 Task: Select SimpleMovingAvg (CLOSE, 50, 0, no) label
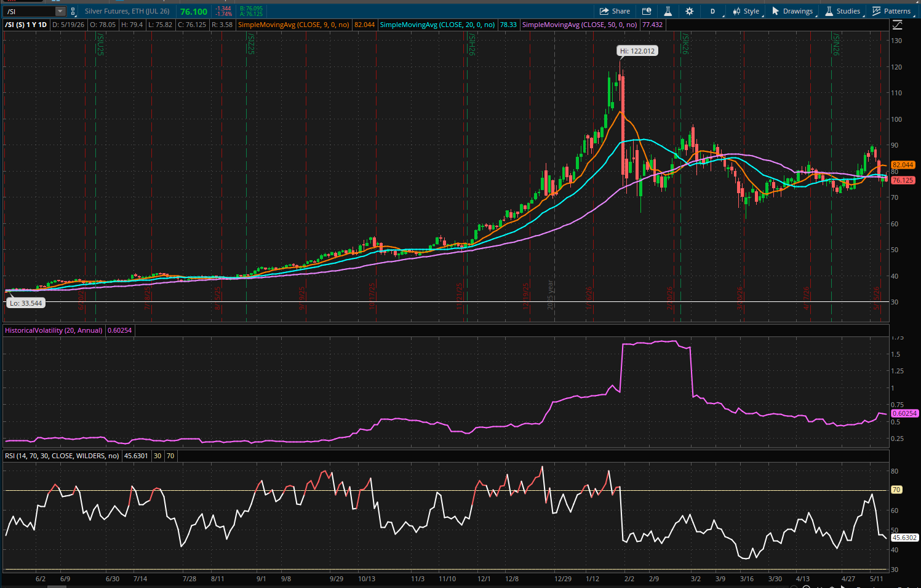580,25
